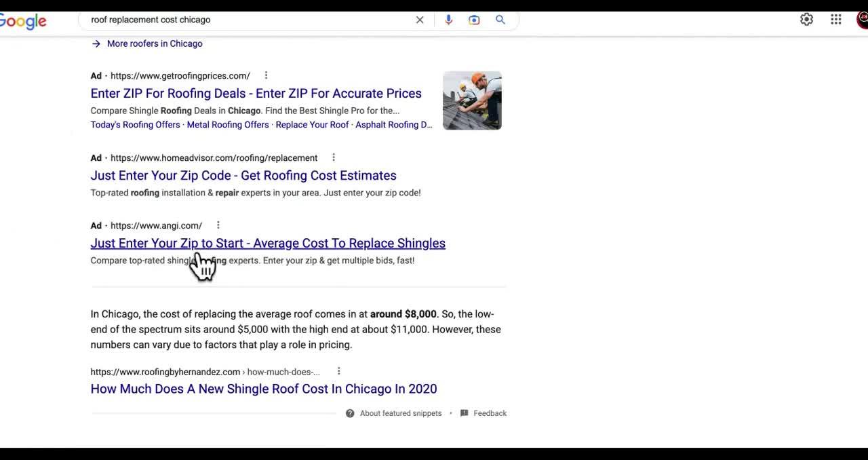The width and height of the screenshot is (868, 460).
Task: Start voice search with microphone icon
Action: click(x=448, y=20)
